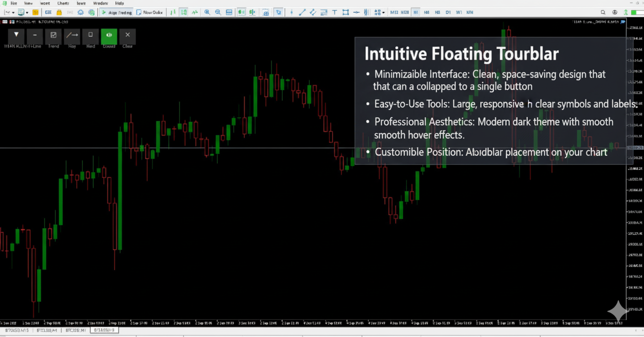Switch to the "B70AS3" chart tab

pos(16,330)
